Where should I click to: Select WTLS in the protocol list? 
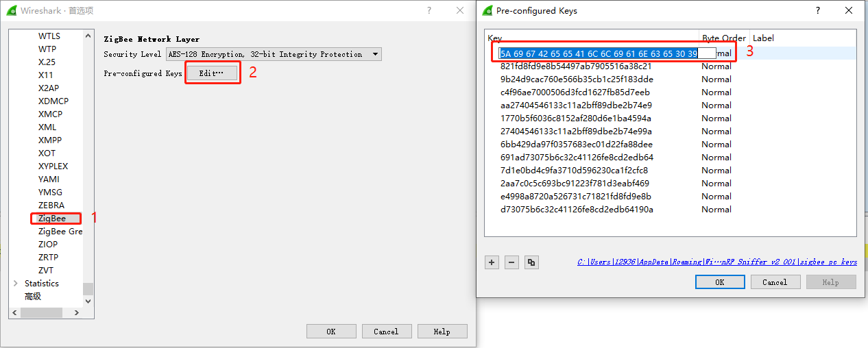49,36
